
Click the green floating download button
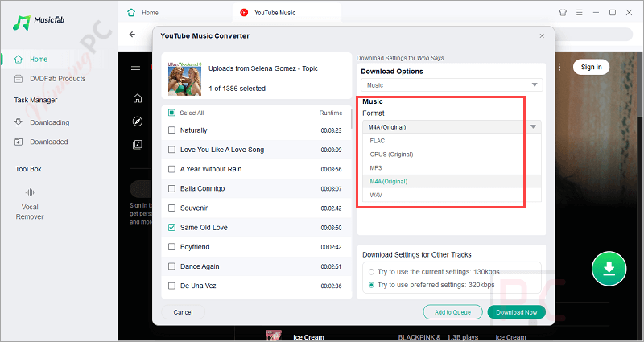(x=609, y=269)
